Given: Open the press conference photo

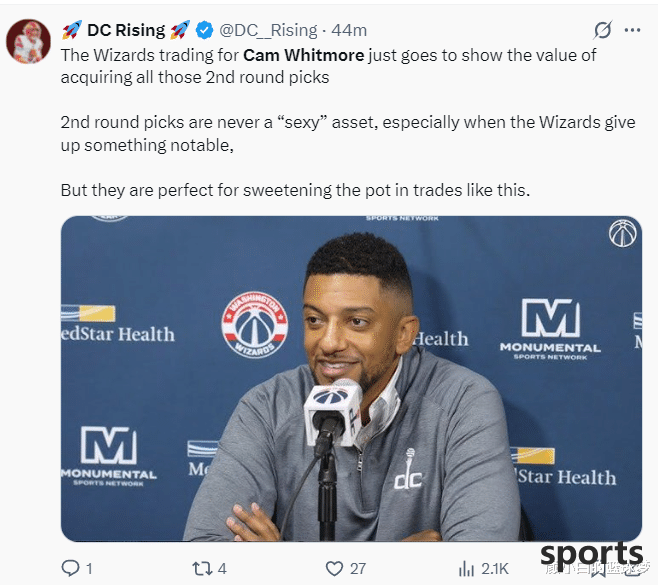Looking at the screenshot, I should (x=351, y=379).
